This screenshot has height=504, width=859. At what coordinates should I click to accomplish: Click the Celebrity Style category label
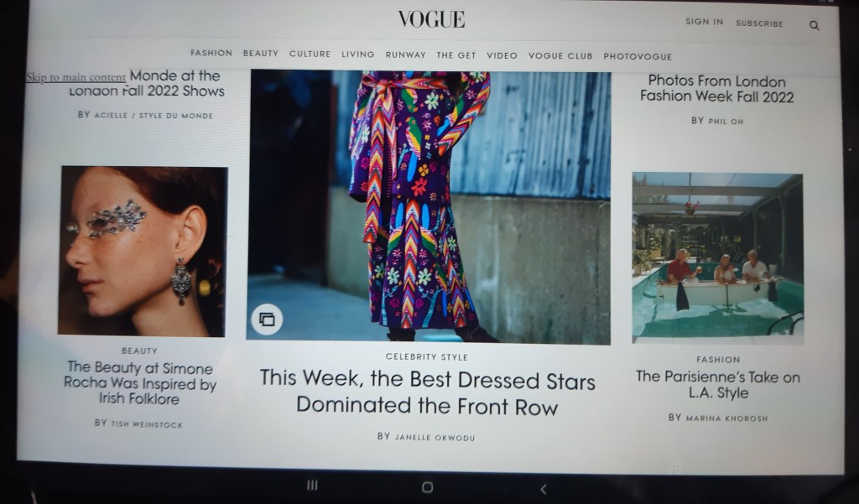427,356
